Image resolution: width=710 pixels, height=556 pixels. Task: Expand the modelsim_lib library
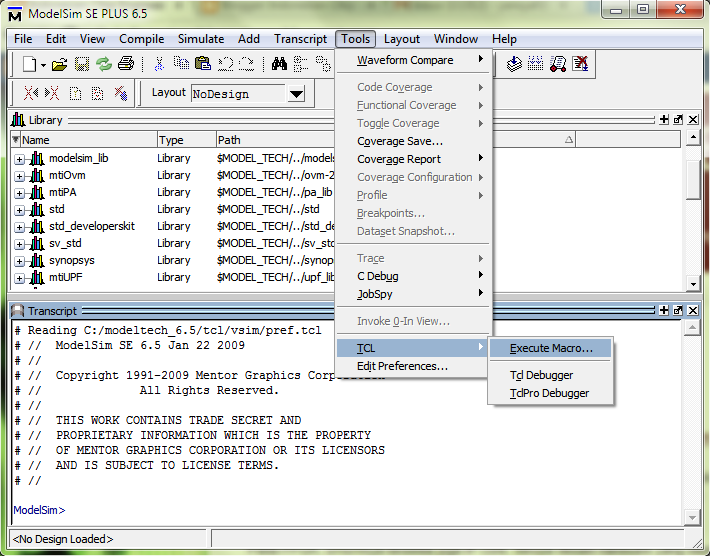tap(19, 159)
